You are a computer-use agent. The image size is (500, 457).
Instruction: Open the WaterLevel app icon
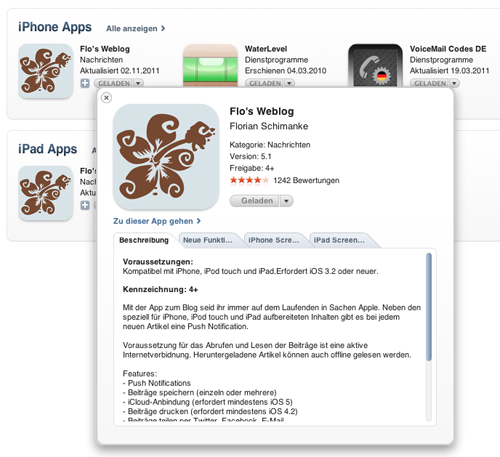coord(210,66)
